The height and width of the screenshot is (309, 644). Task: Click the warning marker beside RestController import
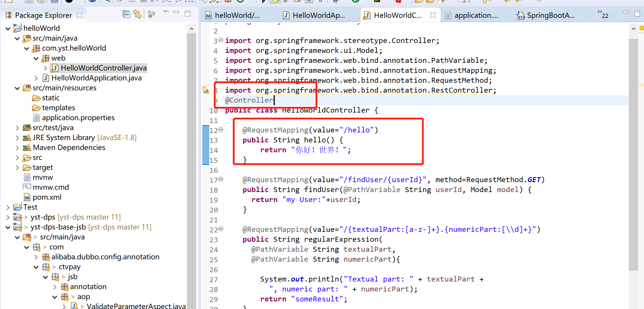click(206, 90)
